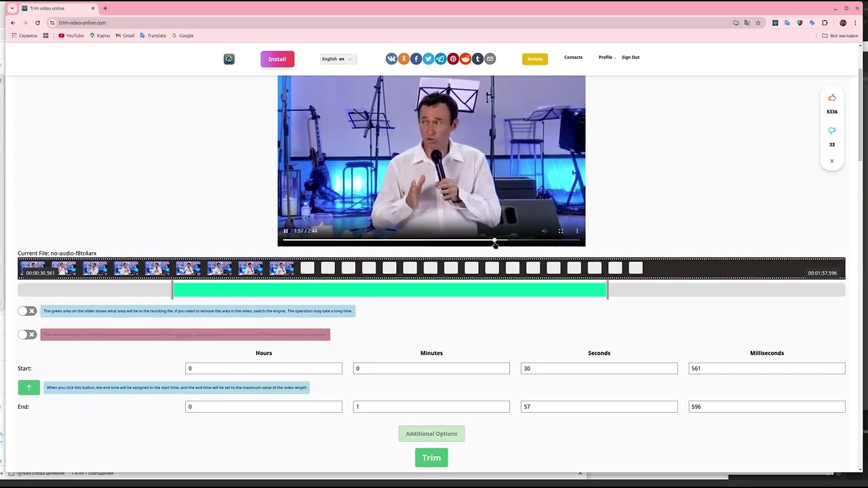Click the green Trim button
The height and width of the screenshot is (488, 868).
[431, 458]
